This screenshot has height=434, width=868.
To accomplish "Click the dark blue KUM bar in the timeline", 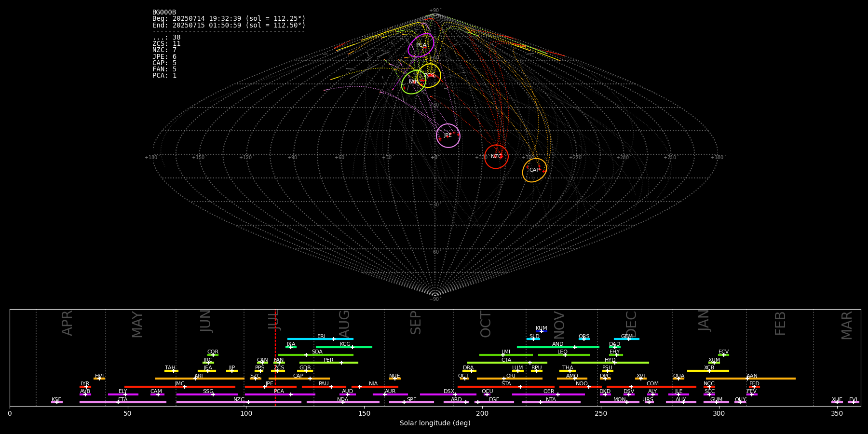I will click(x=542, y=331).
